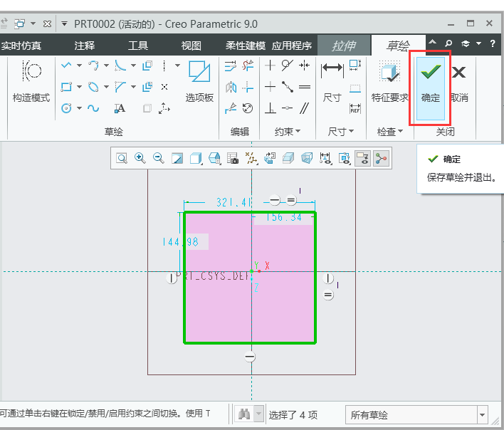Open the 应用程序 ribbon tab
Screen dimensions: 504x430
292,46
